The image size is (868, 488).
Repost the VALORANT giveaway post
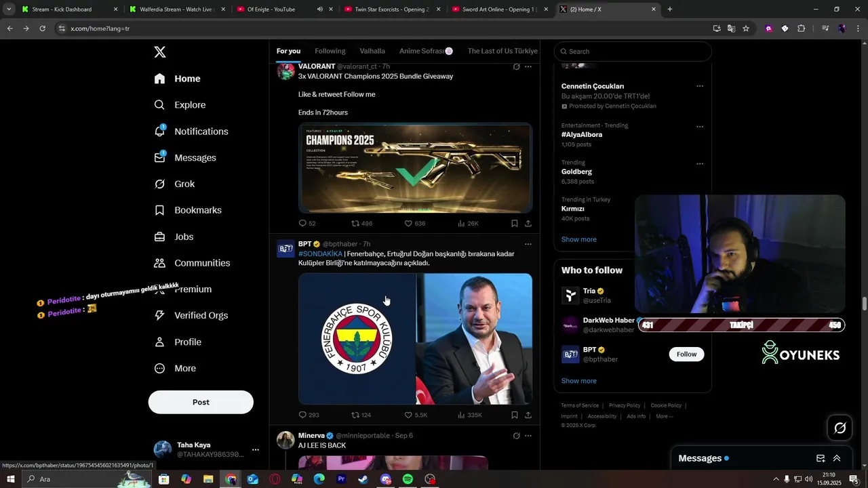[361, 224]
